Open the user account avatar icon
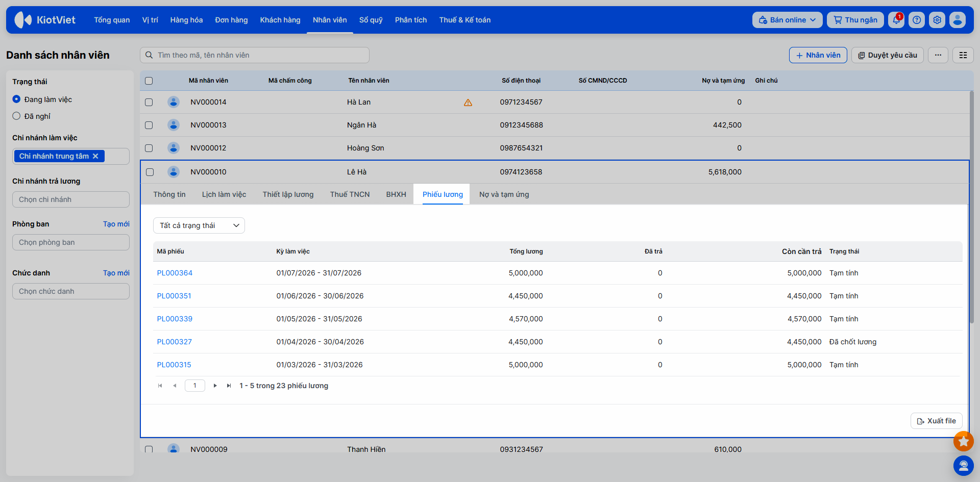This screenshot has width=980, height=482. point(958,20)
